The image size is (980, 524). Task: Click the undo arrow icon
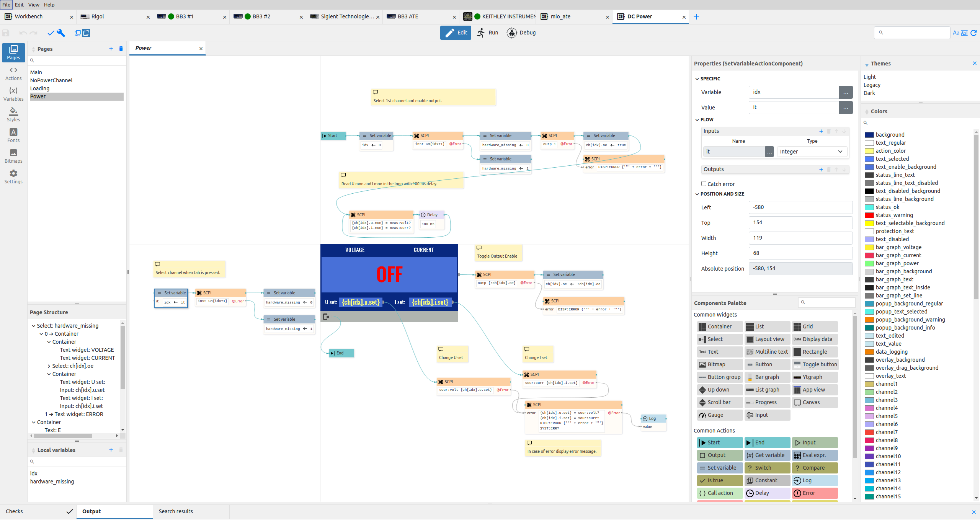point(23,33)
